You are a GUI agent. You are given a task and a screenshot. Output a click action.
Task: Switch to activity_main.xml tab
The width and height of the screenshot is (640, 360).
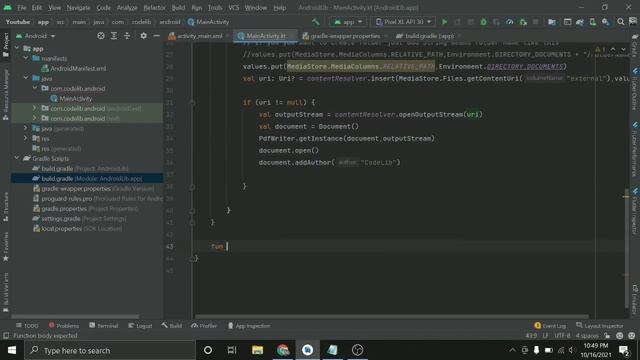pyautogui.click(x=200, y=36)
